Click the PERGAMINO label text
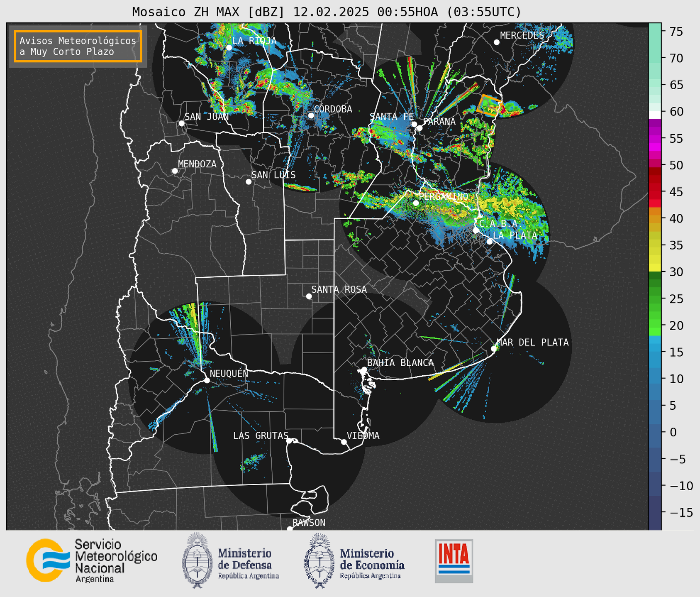The image size is (700, 597). pyautogui.click(x=443, y=196)
